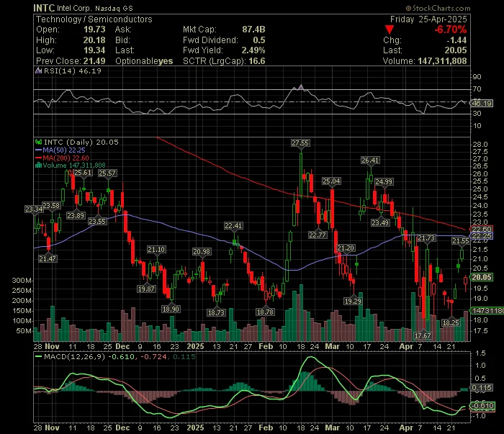
Task: Click the MA(50) 22.25 legend text
Action: coord(64,150)
